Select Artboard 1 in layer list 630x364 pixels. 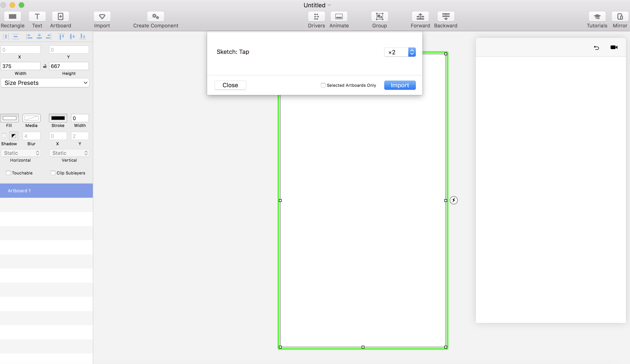point(46,191)
